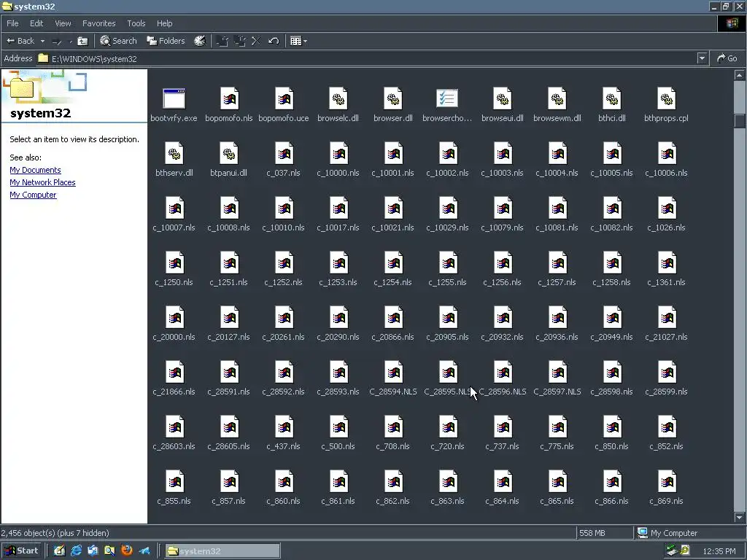Select the c_1252.nls file
Screen dimensions: 747x560
(284, 270)
